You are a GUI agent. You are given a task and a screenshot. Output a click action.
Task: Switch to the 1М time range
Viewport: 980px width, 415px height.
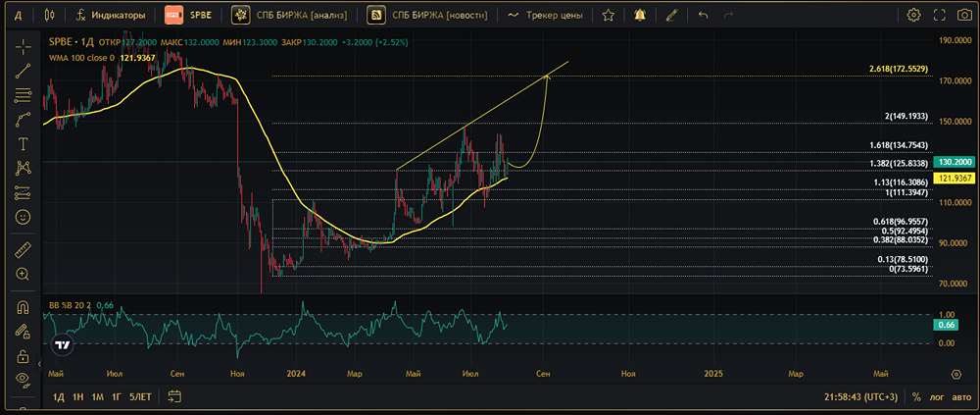97,397
